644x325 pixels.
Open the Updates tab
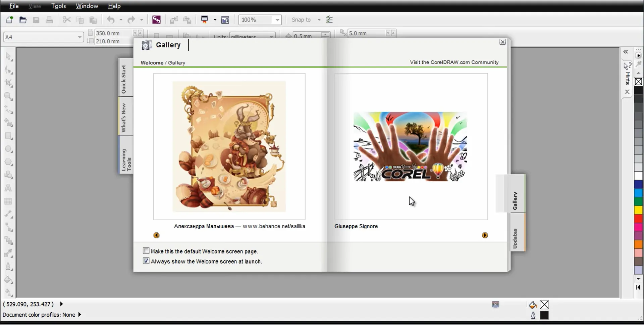coord(516,238)
